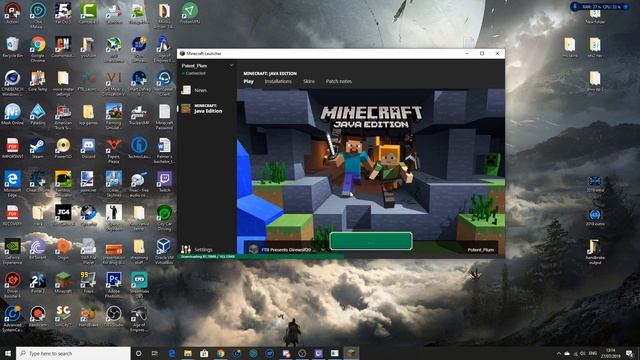Select the voice meter settings folder icon
The image size is (640, 360).
click(x=63, y=83)
